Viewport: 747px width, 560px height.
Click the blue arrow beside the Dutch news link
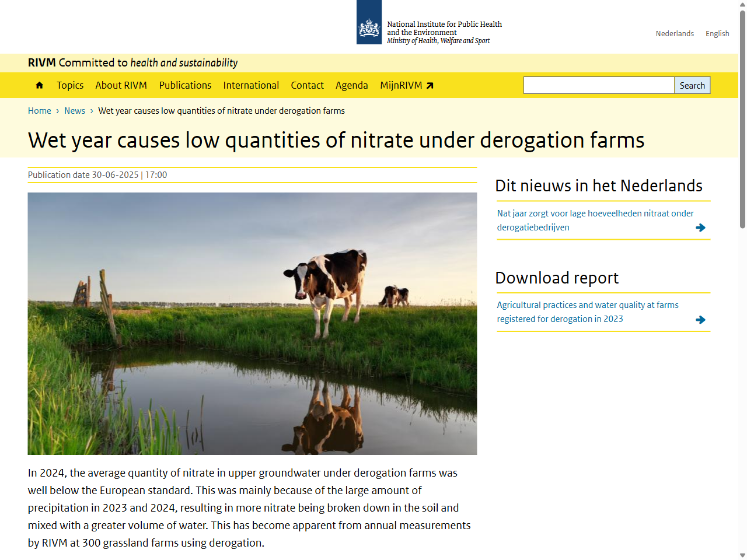pyautogui.click(x=700, y=228)
